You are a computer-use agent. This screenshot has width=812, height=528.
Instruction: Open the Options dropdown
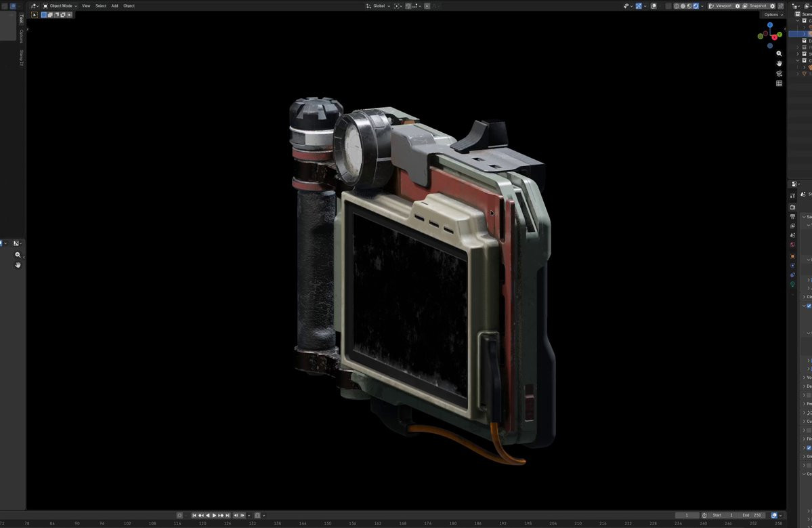[773, 14]
